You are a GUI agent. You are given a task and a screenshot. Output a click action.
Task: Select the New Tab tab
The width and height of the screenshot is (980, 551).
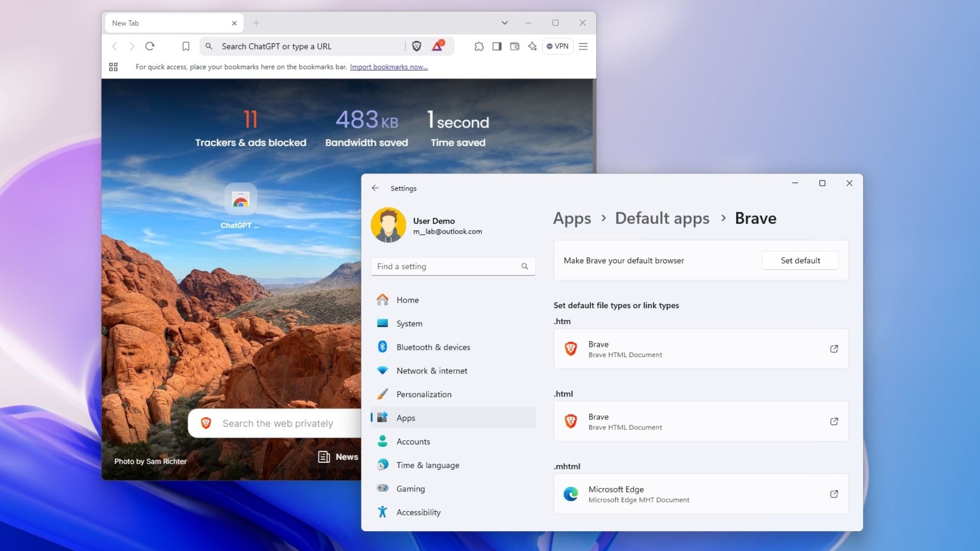pos(174,23)
